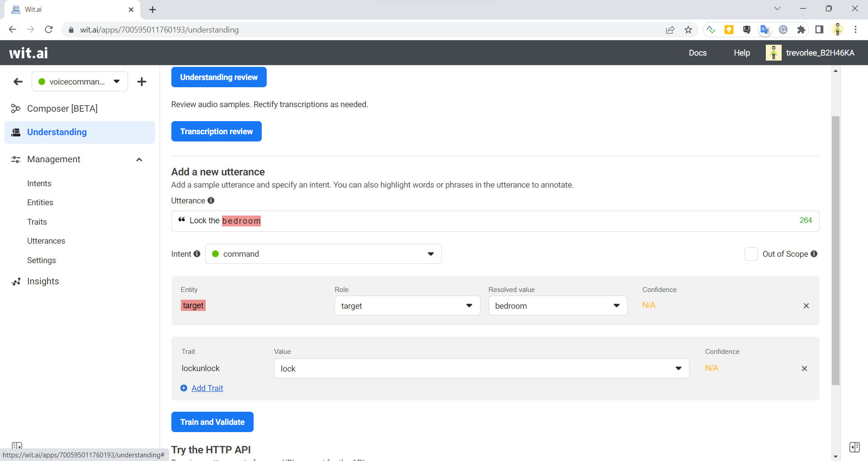Open the Intent command dropdown
The width and height of the screenshot is (868, 461).
[x=323, y=254]
